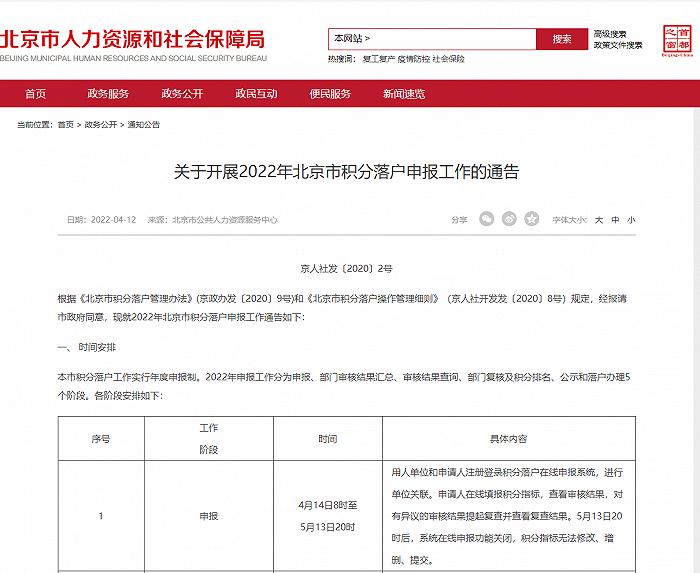The height and width of the screenshot is (573, 700).
Task: Open the 政务公开 navigation menu
Action: pos(182,94)
